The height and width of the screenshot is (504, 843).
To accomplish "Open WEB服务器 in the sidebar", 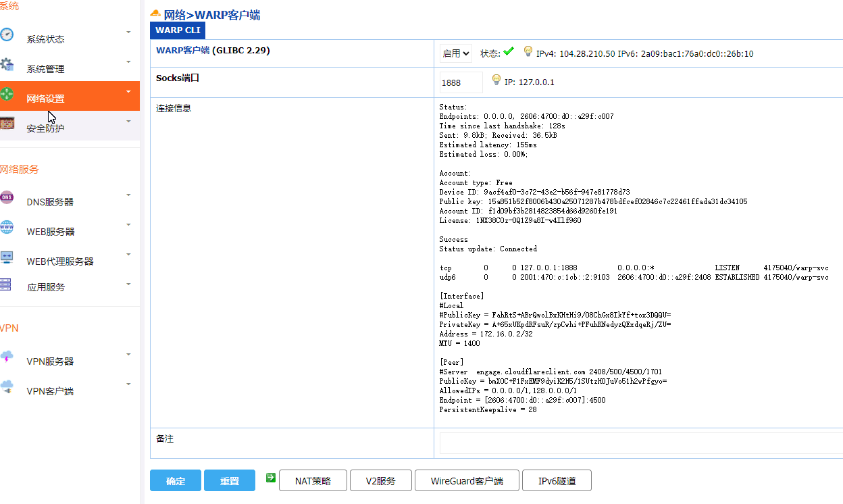I will [x=51, y=232].
